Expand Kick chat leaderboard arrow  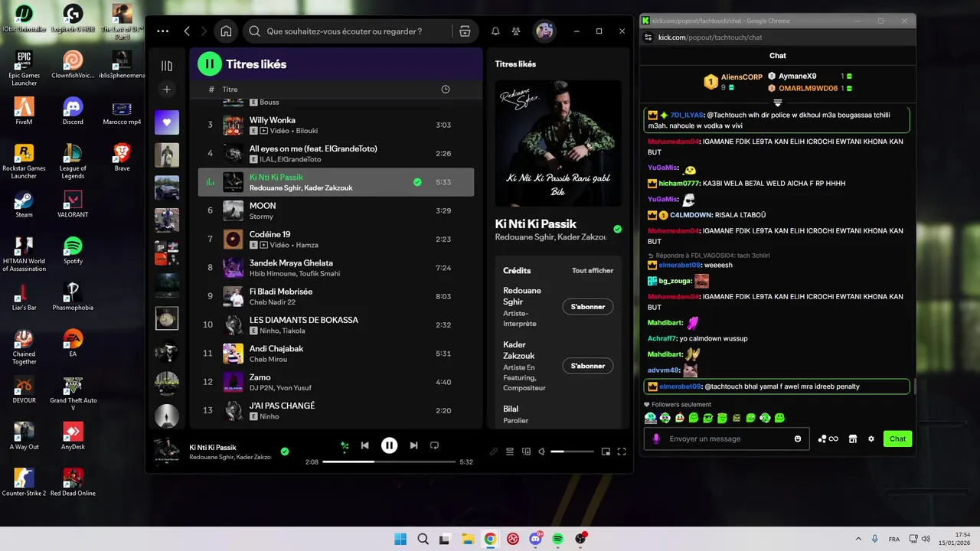coord(777,102)
